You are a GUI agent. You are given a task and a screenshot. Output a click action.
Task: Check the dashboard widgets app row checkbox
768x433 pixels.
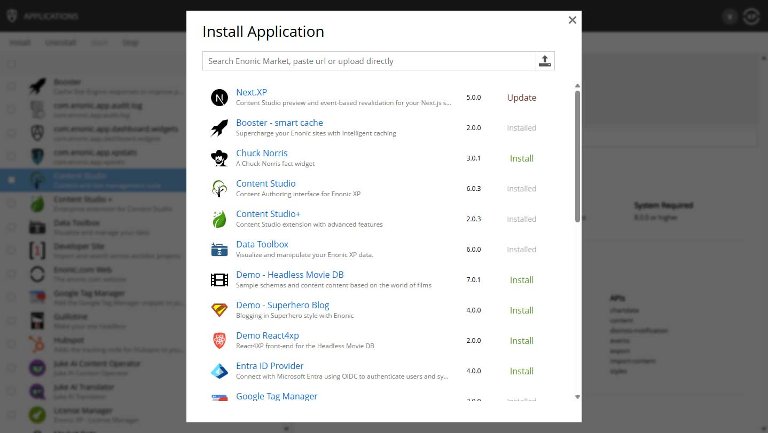click(x=12, y=133)
